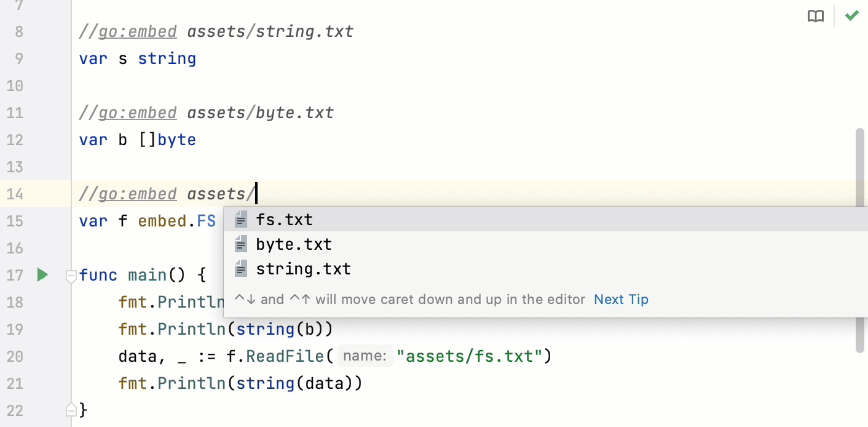The width and height of the screenshot is (868, 427).
Task: Click the bookmark icon in the top-right corner
Action: (815, 16)
